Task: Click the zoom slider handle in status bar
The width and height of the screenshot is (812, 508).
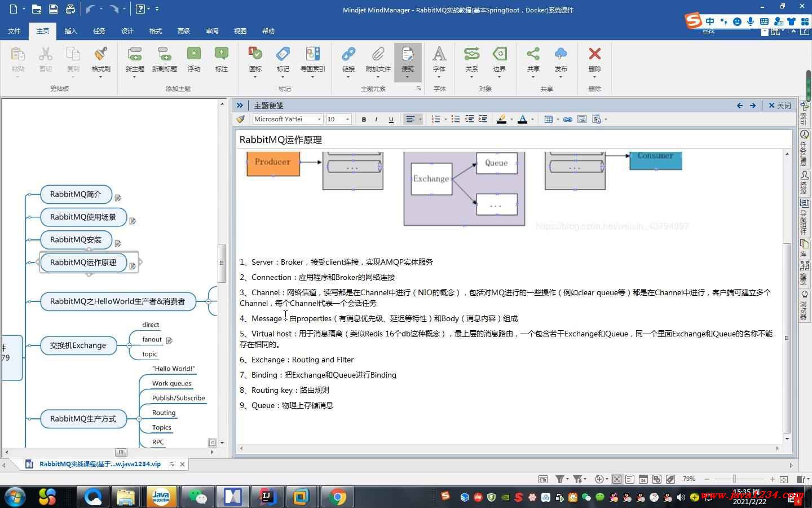Action: [x=734, y=479]
